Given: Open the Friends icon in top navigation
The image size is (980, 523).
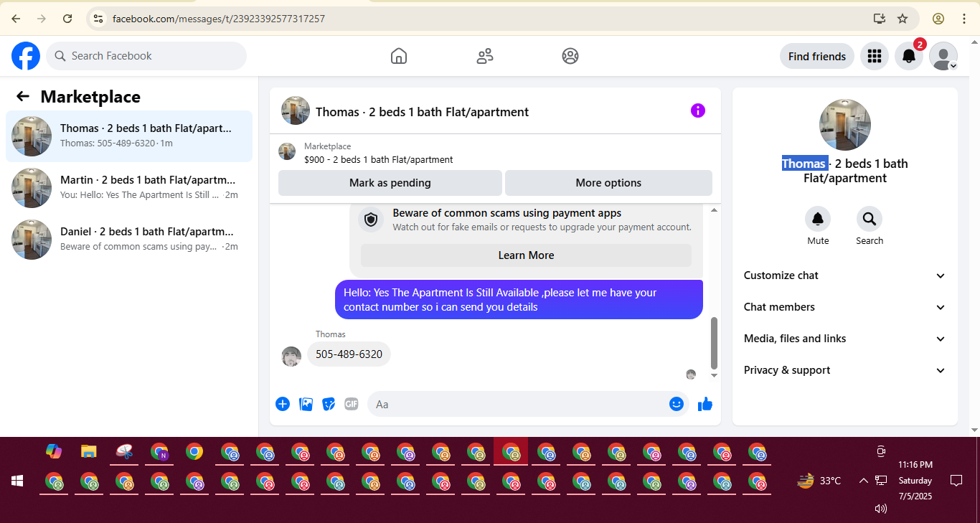Looking at the screenshot, I should (x=485, y=56).
